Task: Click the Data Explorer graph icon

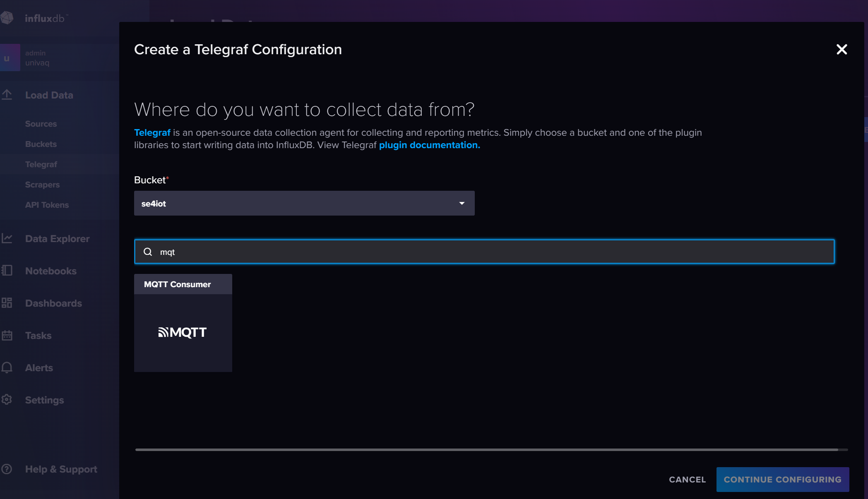Action: pyautogui.click(x=7, y=238)
